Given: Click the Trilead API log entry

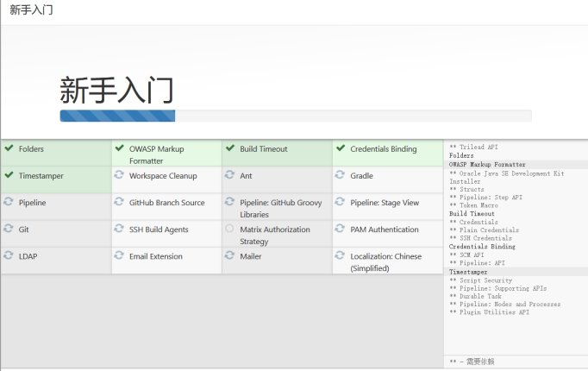Looking at the screenshot, I should [x=473, y=147].
